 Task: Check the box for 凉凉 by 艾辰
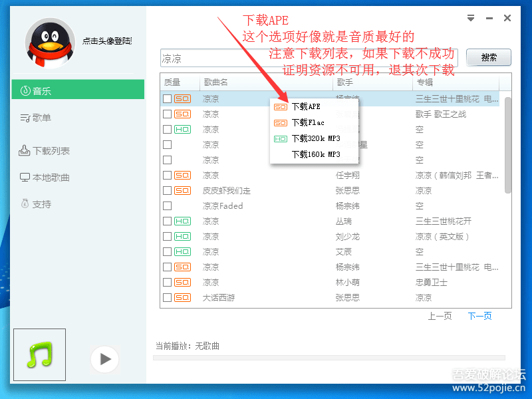click(x=168, y=252)
